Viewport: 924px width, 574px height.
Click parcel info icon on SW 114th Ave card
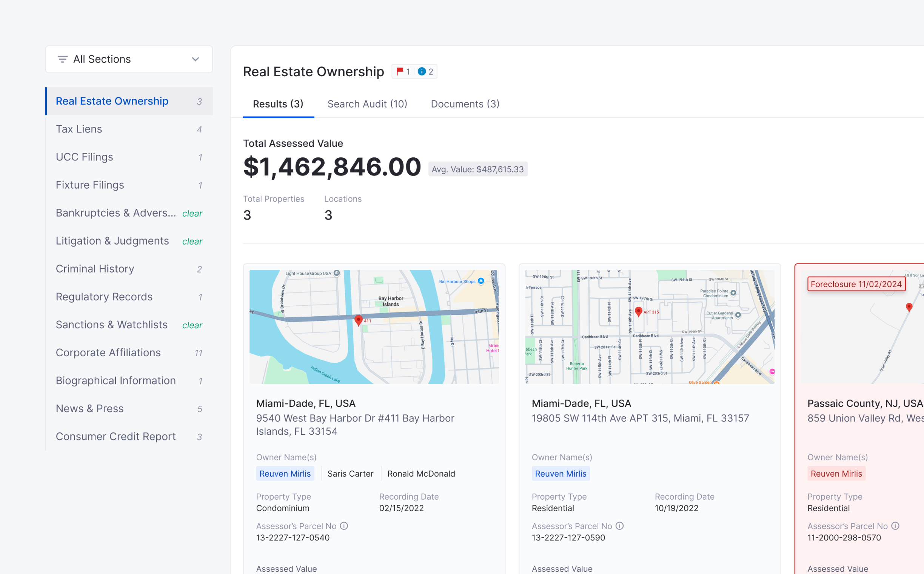click(x=619, y=526)
